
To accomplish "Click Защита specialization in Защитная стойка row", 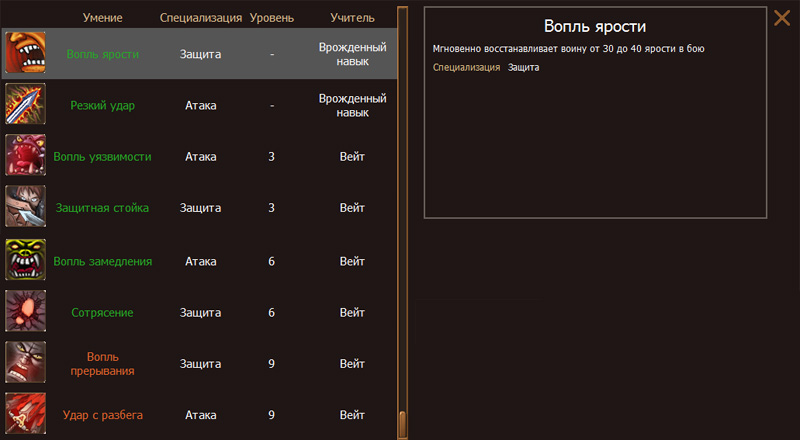I will point(201,208).
